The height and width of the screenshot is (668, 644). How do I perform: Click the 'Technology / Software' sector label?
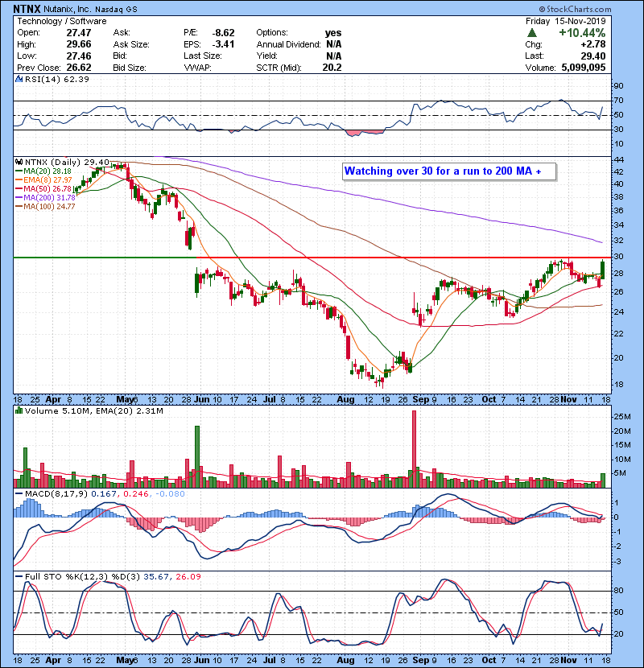(62, 21)
